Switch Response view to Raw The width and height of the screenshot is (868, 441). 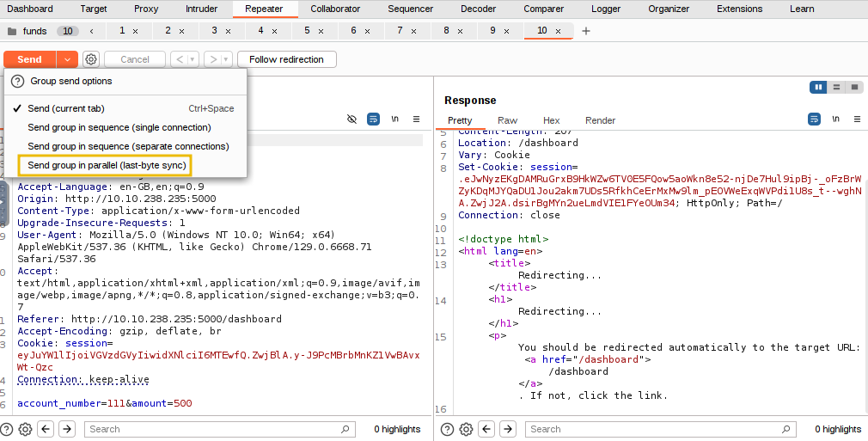pyautogui.click(x=507, y=120)
